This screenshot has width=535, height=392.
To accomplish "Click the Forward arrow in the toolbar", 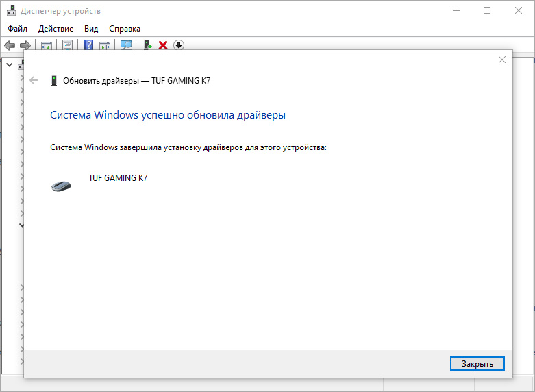I will (x=25, y=45).
